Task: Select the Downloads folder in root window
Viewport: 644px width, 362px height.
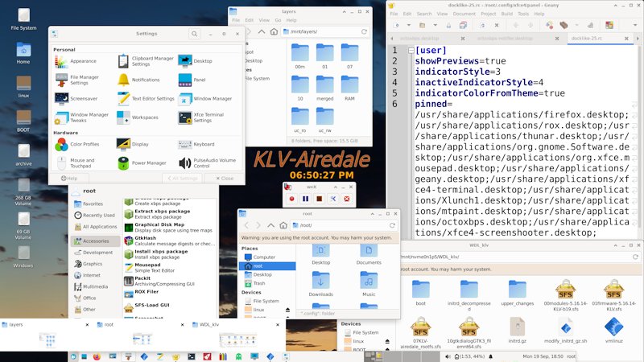Action: click(x=320, y=285)
